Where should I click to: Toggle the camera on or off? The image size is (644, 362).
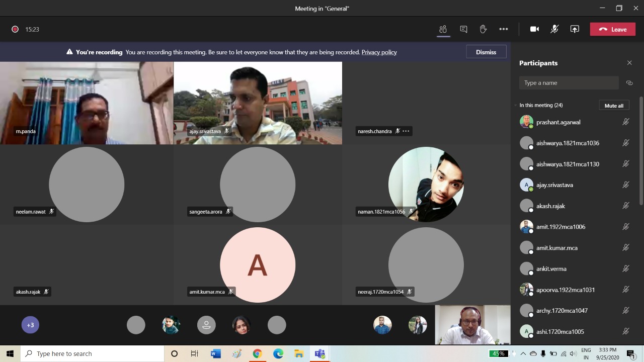534,29
